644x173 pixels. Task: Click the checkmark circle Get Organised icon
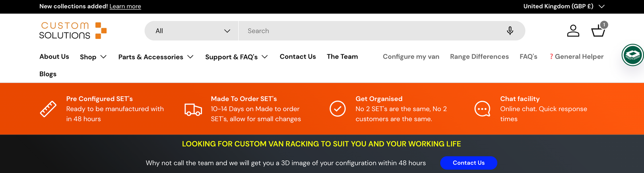pos(338,109)
